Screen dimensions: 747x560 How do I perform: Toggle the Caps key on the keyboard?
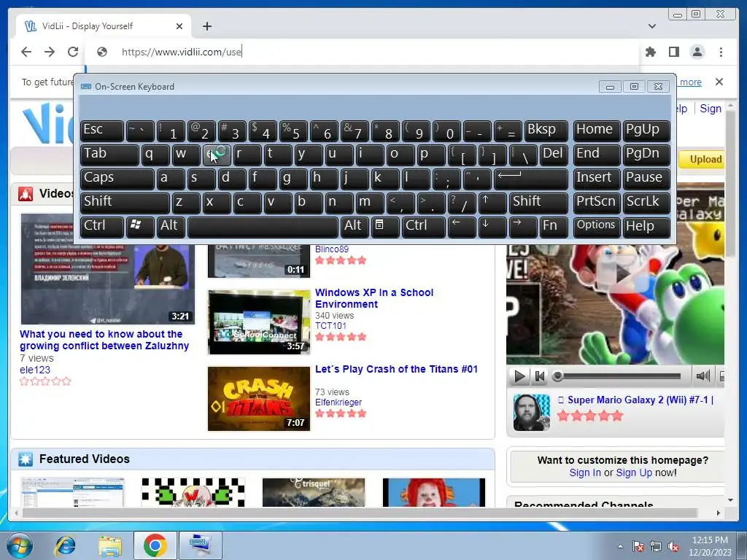pos(117,179)
